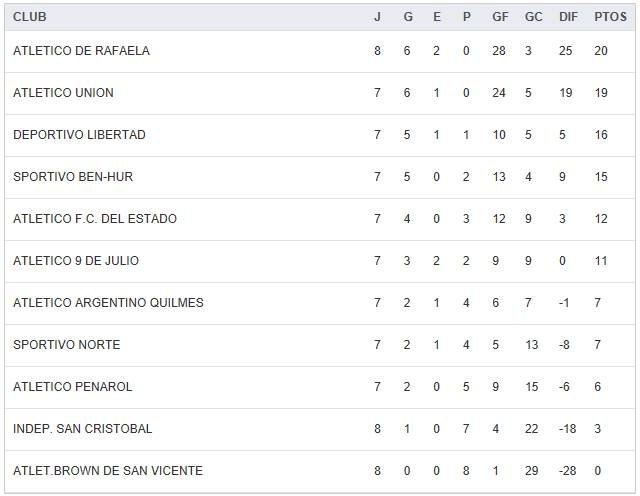Screen dimensions: 640x496
Task: Select ATLETICO UNION team name
Action: tap(63, 93)
